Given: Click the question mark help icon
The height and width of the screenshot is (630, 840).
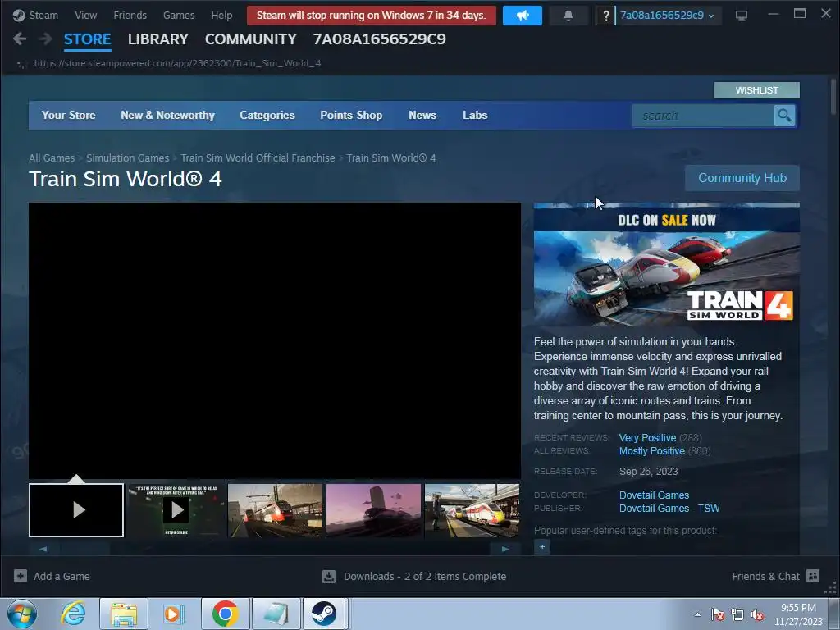Looking at the screenshot, I should click(605, 16).
